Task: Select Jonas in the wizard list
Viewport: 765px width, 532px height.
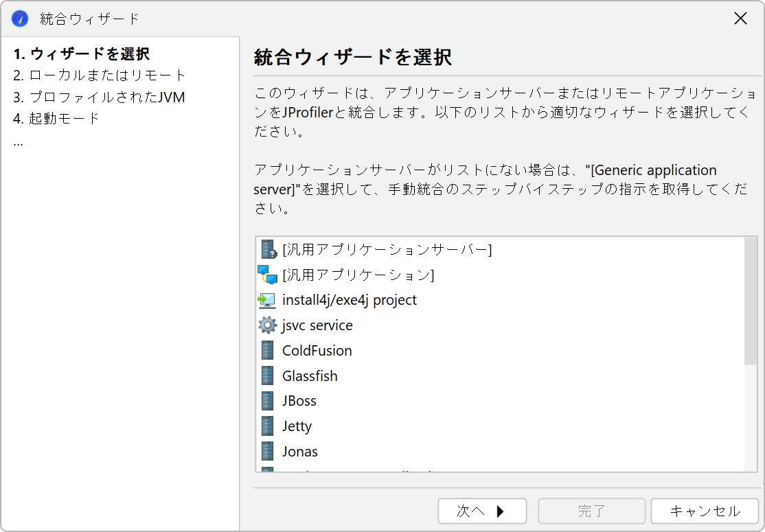Action: pyautogui.click(x=500, y=452)
